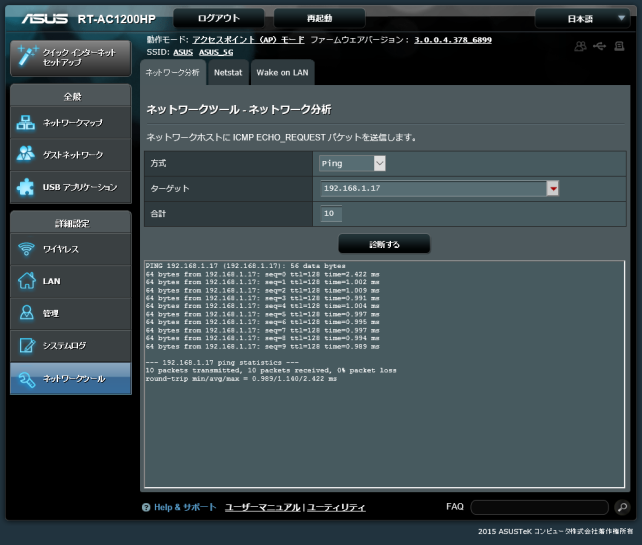642x545 pixels.
Task: Open the 日本語 language dropdown
Action: (x=582, y=19)
